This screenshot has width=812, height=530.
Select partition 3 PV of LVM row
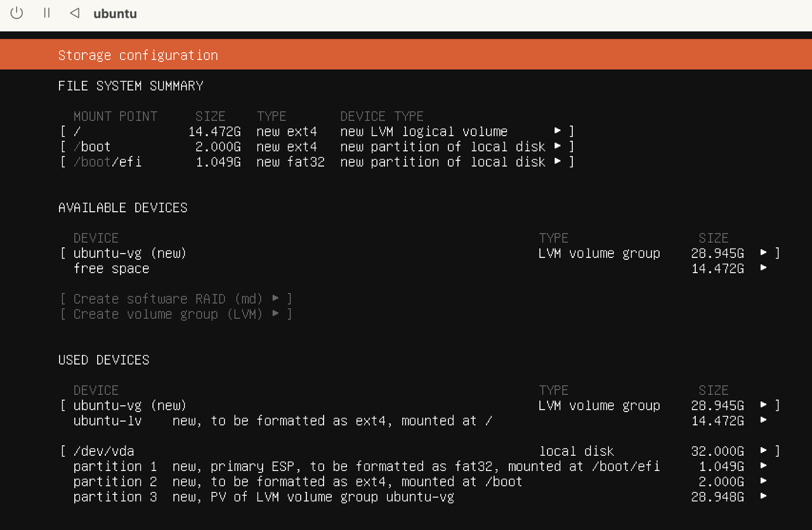420,497
